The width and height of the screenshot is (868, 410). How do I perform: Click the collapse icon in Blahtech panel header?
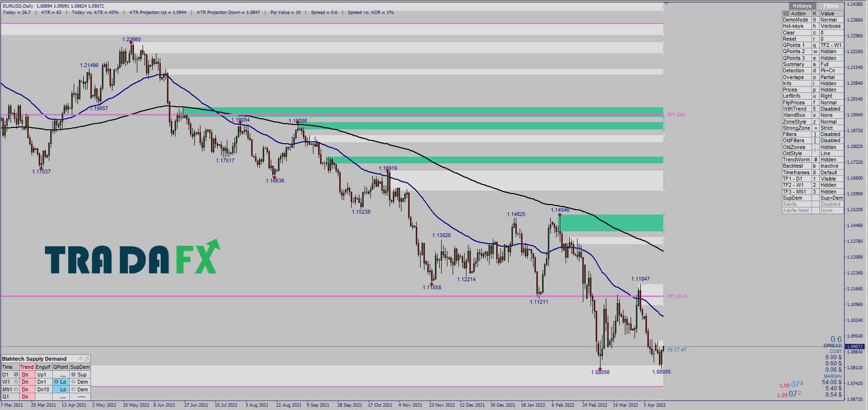tap(87, 358)
